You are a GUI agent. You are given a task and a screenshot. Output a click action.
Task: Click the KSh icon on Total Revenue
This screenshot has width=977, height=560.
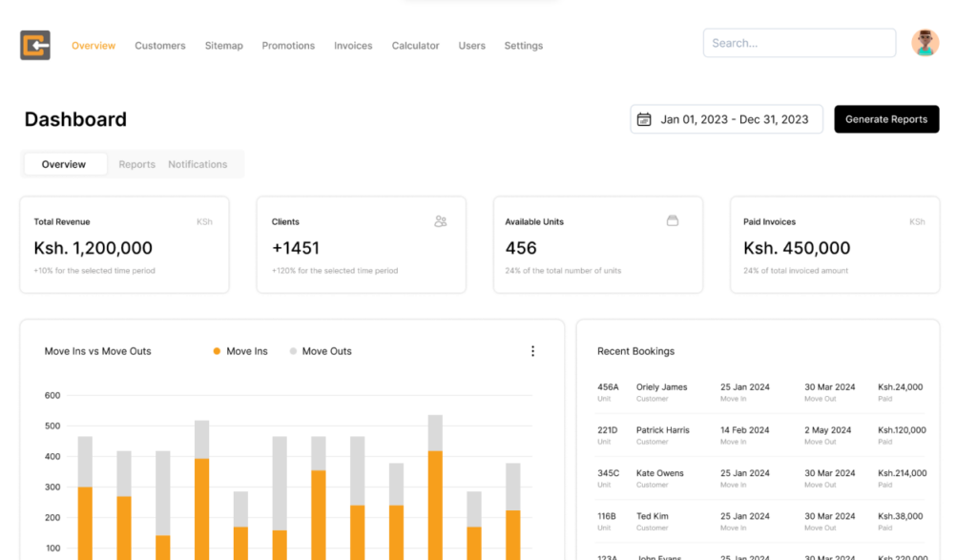point(204,222)
